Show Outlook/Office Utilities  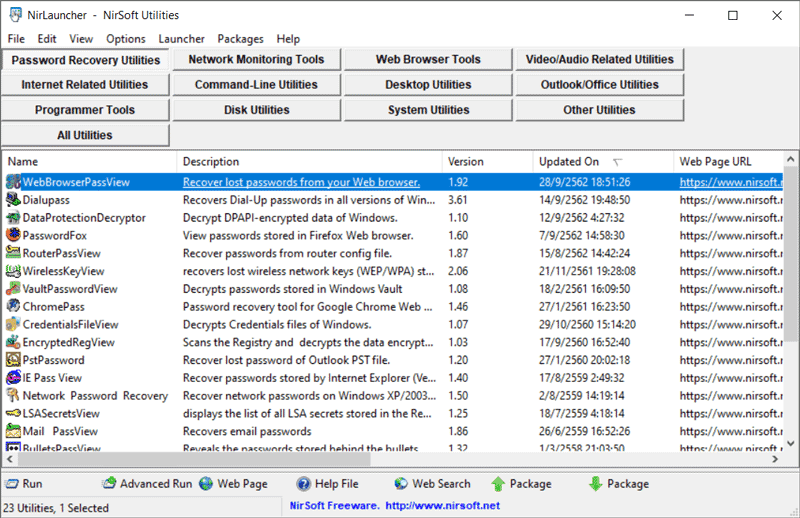599,85
